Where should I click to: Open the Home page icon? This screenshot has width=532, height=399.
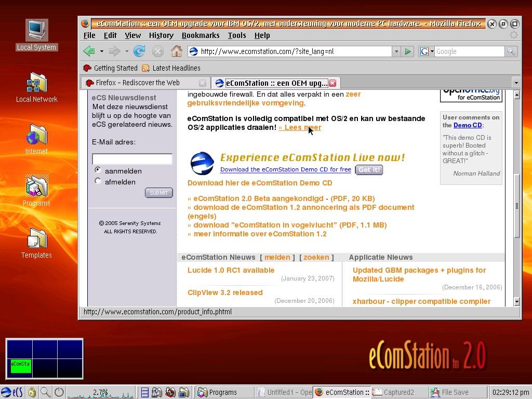pyautogui.click(x=177, y=51)
